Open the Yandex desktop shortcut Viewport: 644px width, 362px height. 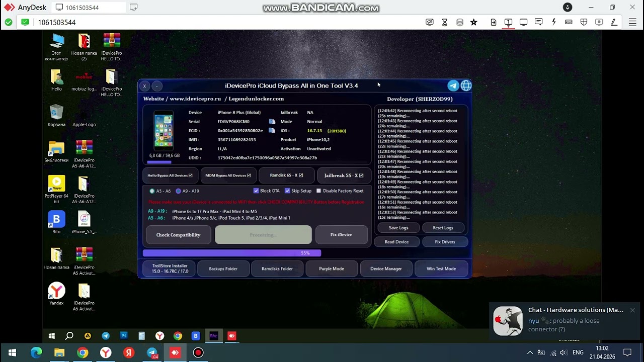[56, 294]
